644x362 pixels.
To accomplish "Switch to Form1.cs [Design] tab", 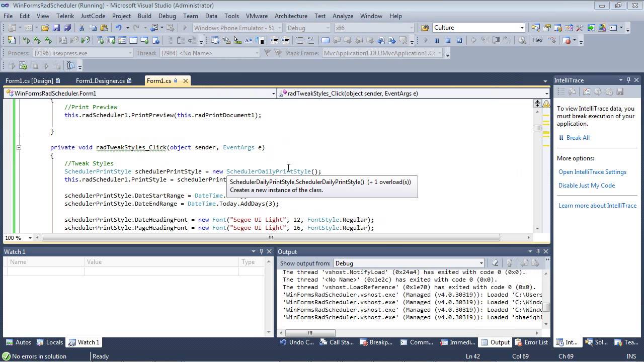I will 33,80.
